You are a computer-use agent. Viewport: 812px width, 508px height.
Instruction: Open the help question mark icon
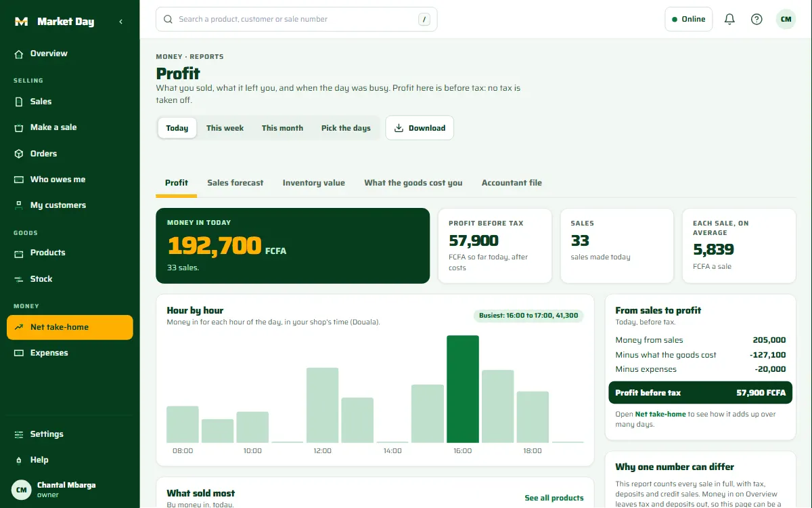click(757, 20)
